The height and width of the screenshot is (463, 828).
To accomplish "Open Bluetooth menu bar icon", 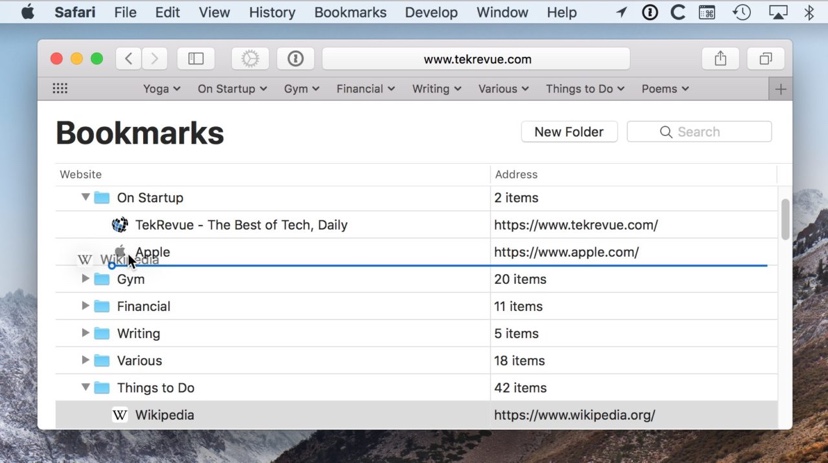I will coord(809,12).
